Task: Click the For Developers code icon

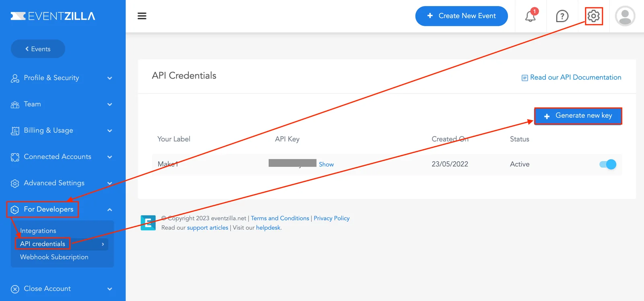Action: (x=15, y=210)
